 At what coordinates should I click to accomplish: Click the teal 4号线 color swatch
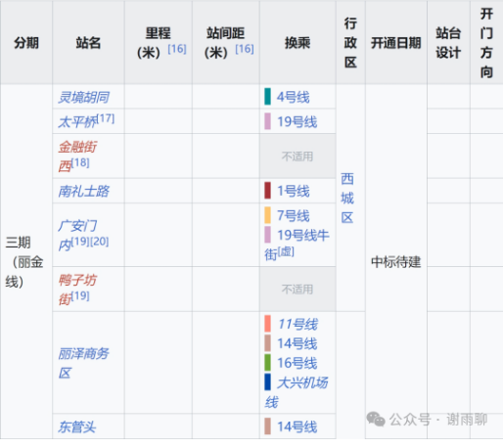coord(267,97)
